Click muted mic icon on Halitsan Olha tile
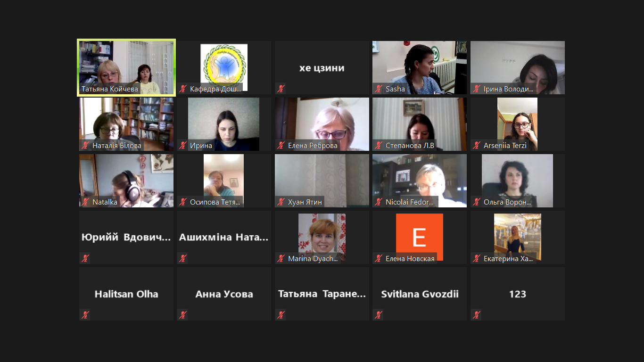The image size is (644, 362). coord(85,315)
